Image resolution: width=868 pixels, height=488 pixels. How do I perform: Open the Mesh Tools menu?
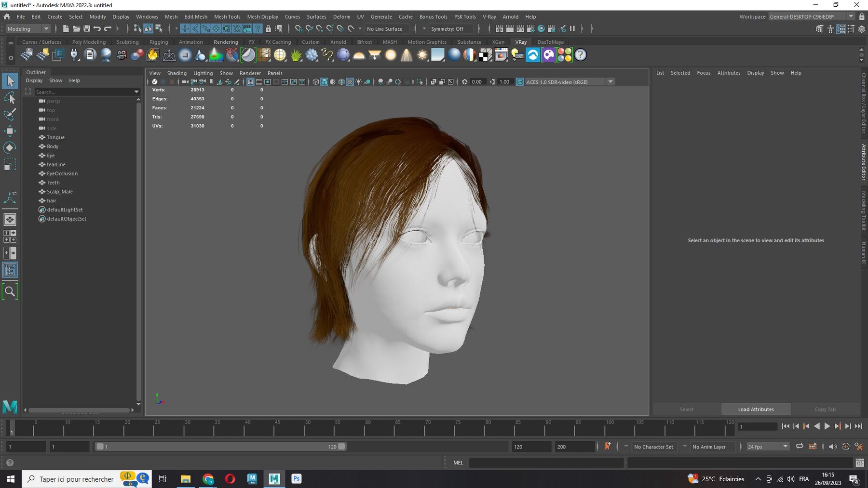(227, 16)
